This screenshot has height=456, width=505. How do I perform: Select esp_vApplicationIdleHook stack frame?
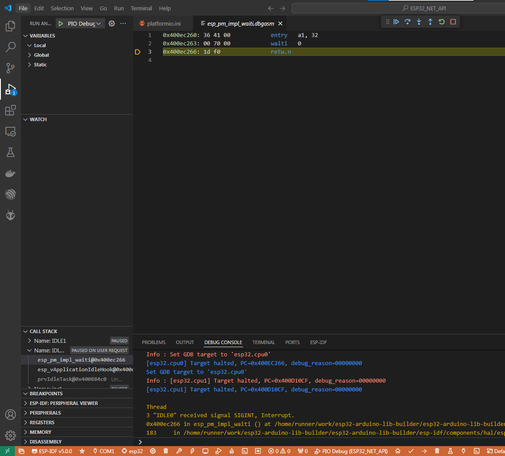pos(85,369)
